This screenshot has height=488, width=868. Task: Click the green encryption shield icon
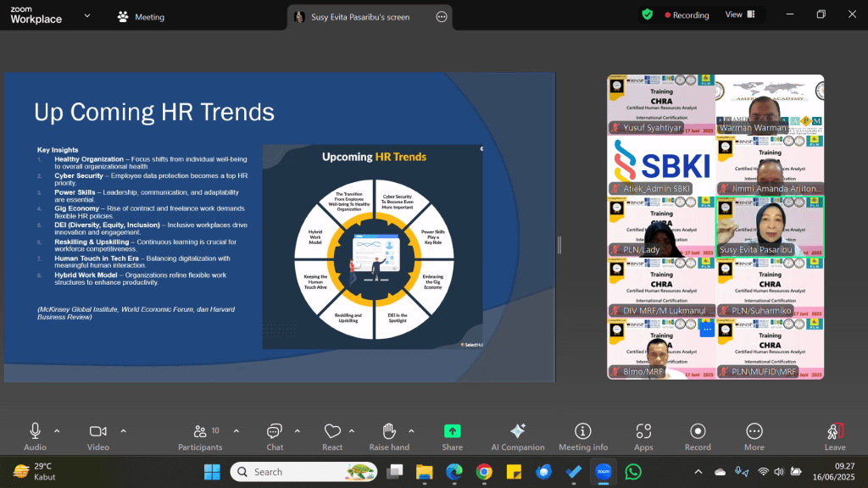[x=647, y=15]
